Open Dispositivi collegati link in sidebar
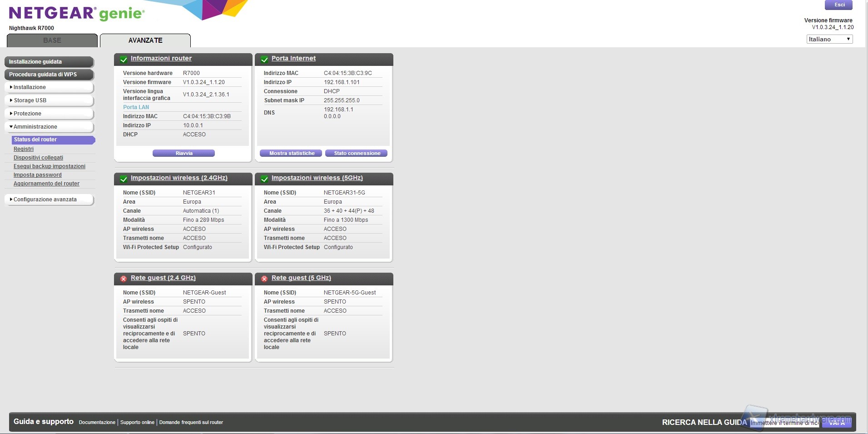Screen dimensions: 868x434 pyautogui.click(x=38, y=158)
